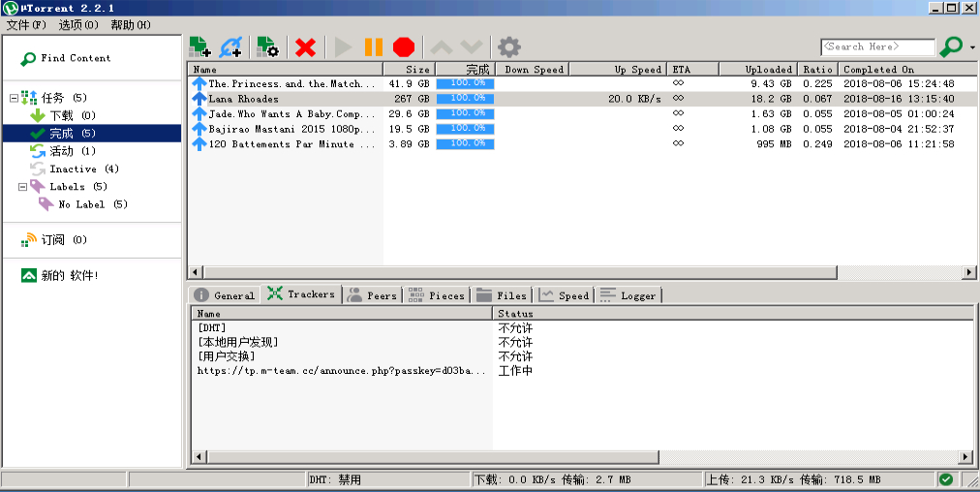Viewport: 980px width, 492px height.
Task: Select 完成 (5) category
Action: tap(92, 133)
